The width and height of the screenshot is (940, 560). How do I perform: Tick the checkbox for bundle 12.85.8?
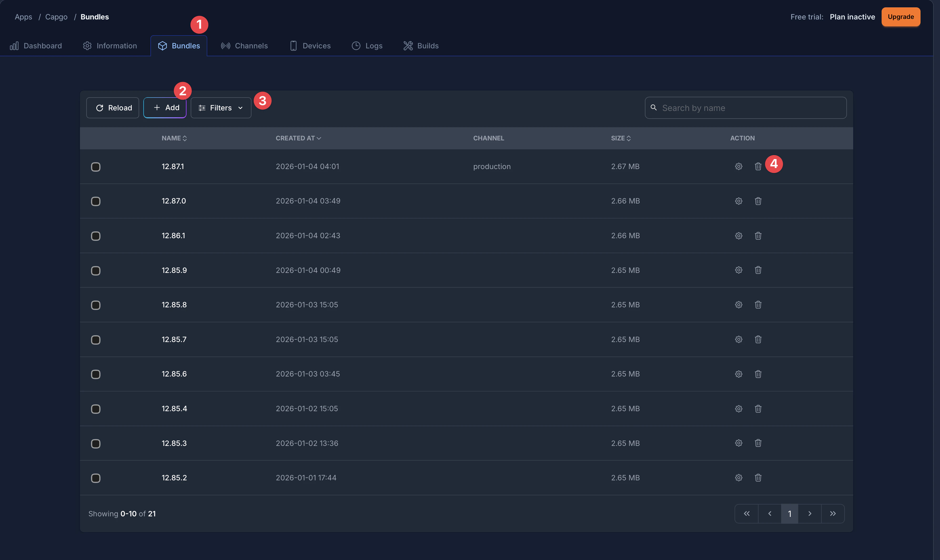95,305
